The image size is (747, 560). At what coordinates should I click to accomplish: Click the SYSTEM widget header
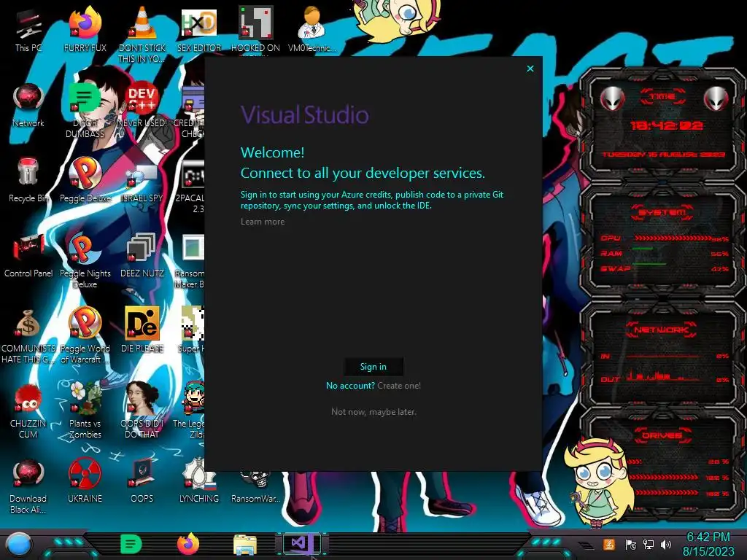click(662, 212)
